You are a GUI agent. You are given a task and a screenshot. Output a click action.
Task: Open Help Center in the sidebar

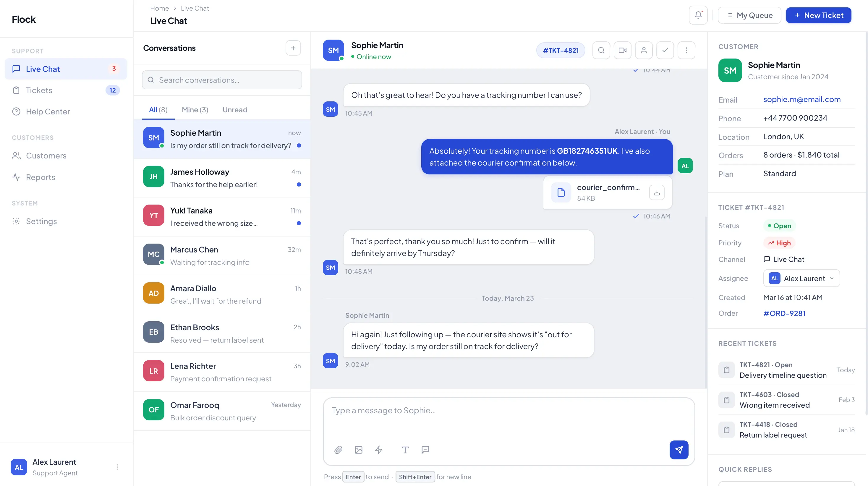66,111
